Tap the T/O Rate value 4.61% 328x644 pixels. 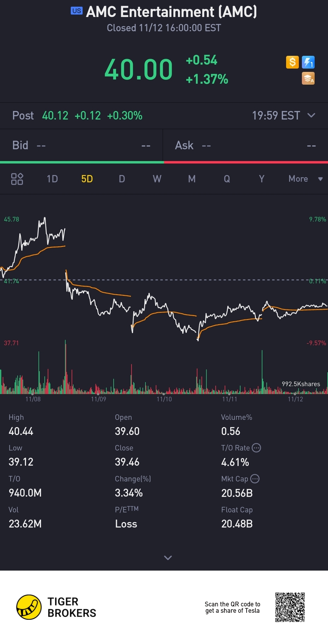click(235, 462)
